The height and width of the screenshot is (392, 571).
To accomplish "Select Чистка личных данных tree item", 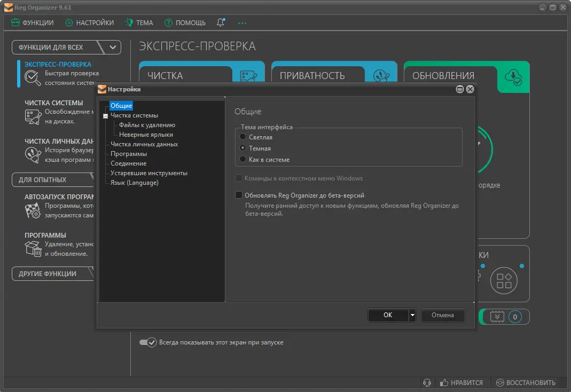I will [144, 144].
